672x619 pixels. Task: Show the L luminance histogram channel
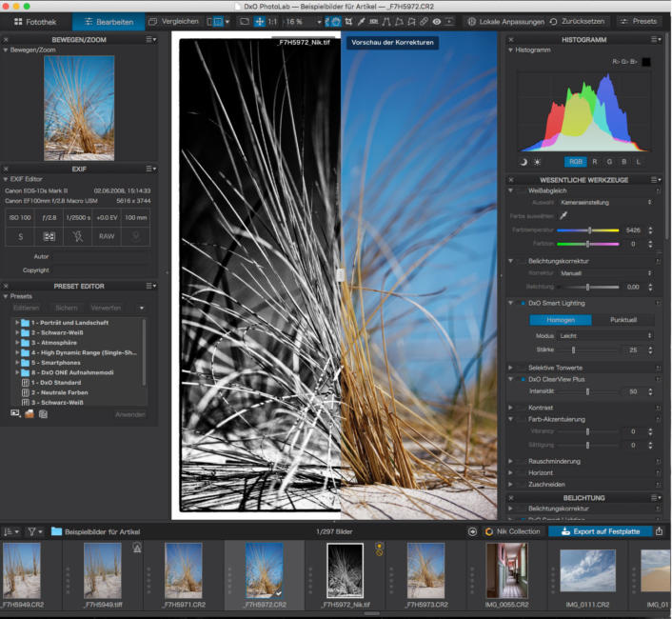tap(638, 162)
